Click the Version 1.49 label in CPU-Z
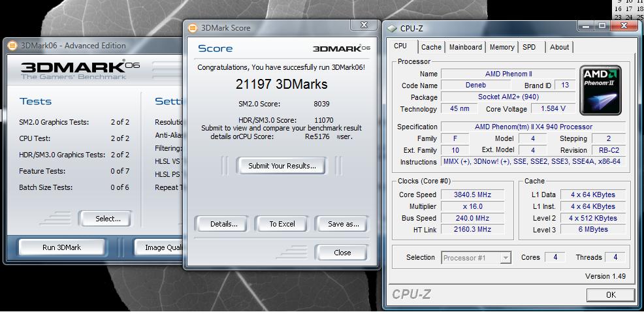Screen dimensions: 644x329 click(x=605, y=276)
